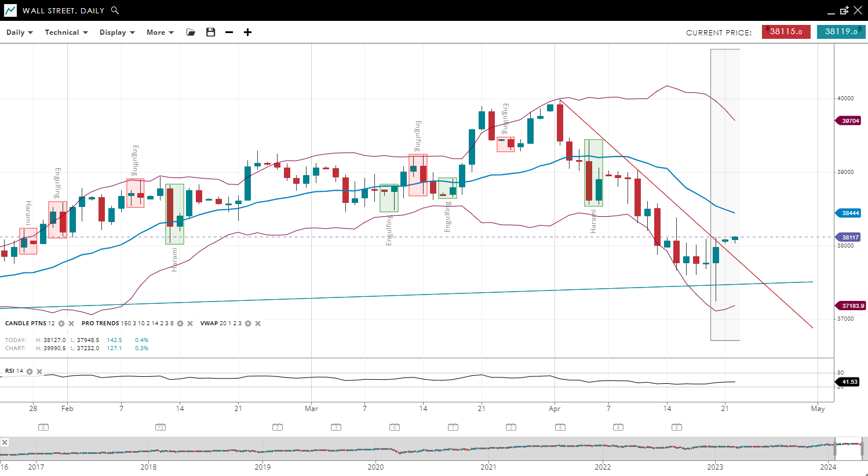Open Candle Ptns indicator settings gear
Viewport: 868px width, 476px height.
(61, 324)
